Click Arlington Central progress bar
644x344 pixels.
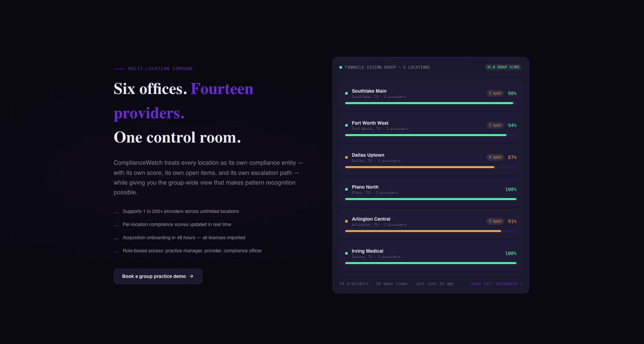431,231
